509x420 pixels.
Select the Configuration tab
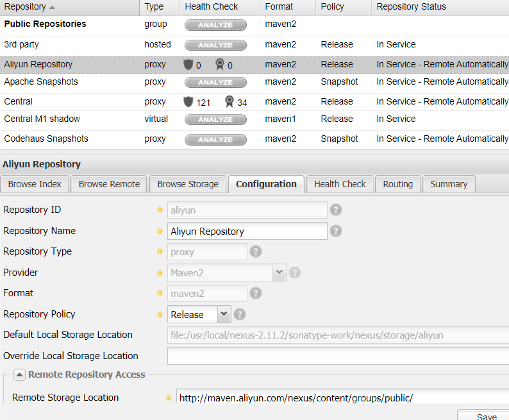[266, 184]
